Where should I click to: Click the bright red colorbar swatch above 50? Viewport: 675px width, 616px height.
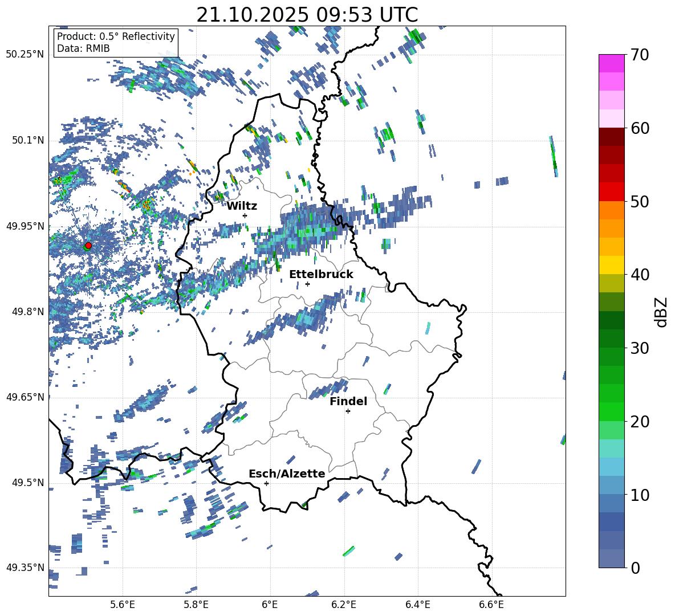tap(611, 192)
